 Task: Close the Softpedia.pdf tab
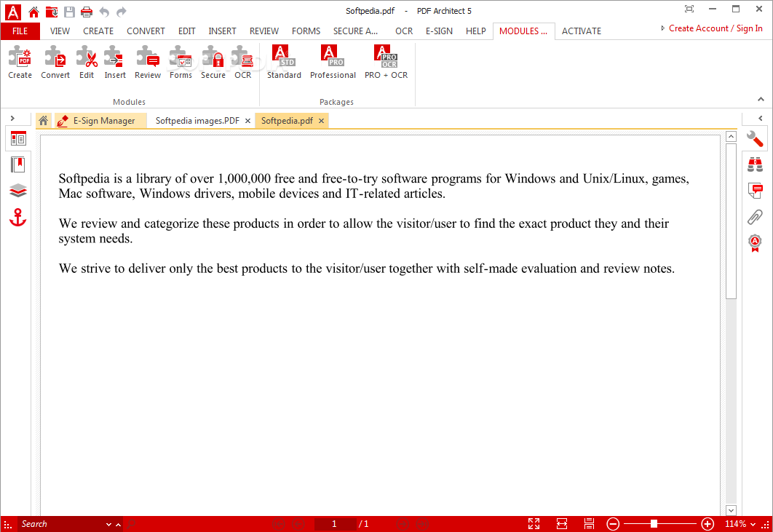click(321, 121)
